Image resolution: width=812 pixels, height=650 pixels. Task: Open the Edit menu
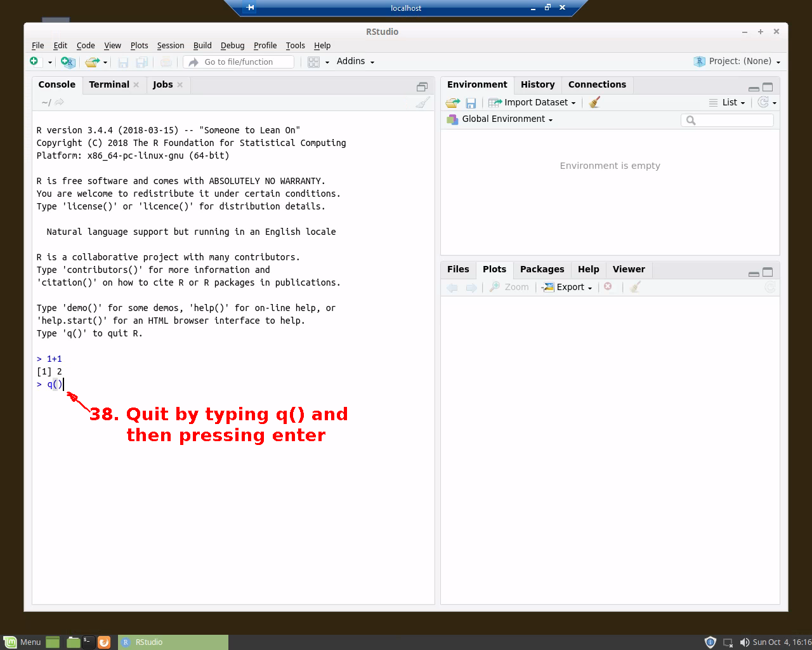[x=60, y=45]
